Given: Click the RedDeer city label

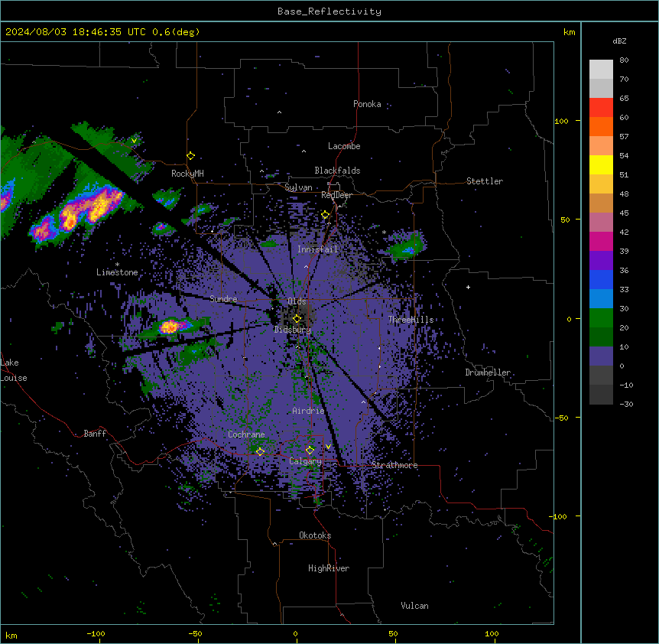Looking at the screenshot, I should (x=336, y=195).
